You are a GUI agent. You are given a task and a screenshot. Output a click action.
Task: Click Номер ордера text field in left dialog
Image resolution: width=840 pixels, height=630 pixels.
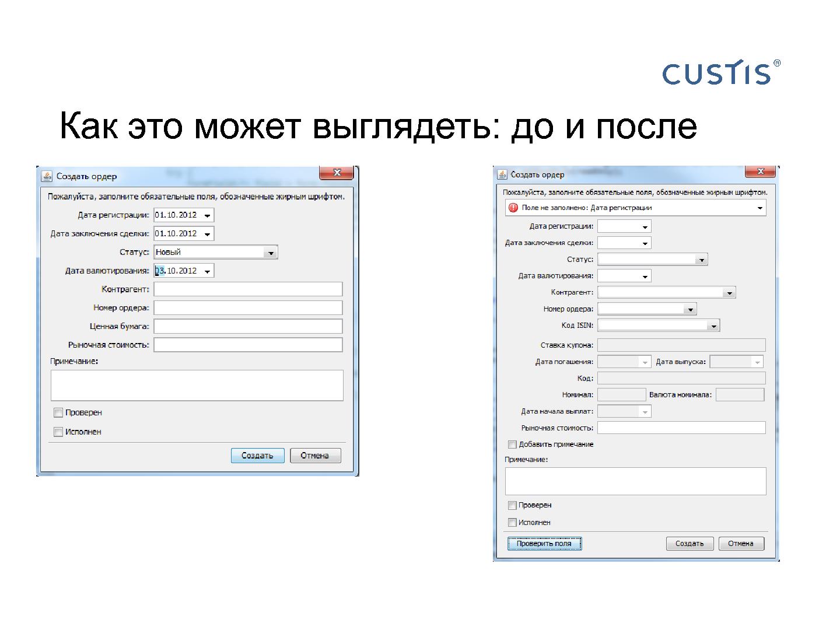(248, 308)
